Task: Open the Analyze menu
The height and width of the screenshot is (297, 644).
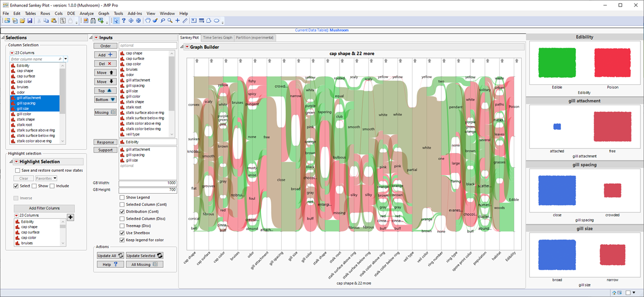Action: point(87,13)
